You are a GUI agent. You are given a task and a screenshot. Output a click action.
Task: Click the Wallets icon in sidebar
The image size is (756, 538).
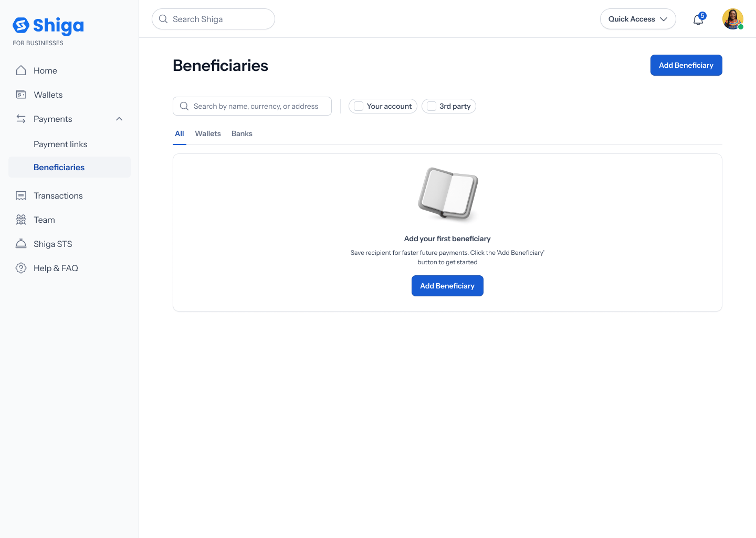click(21, 95)
